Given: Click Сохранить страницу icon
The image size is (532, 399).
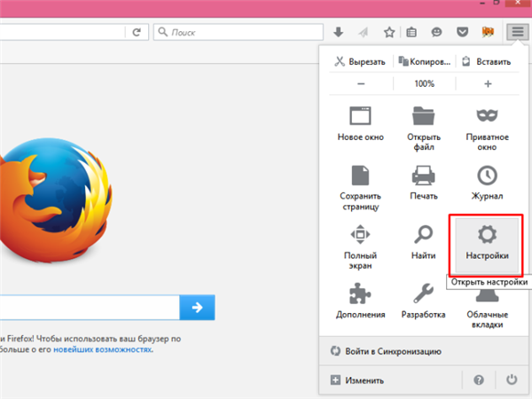Looking at the screenshot, I should pyautogui.click(x=360, y=175).
